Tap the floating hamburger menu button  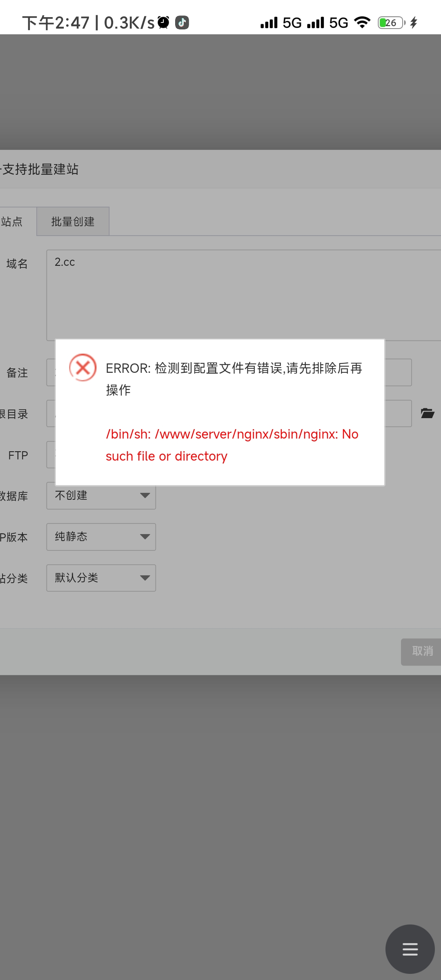click(x=410, y=949)
